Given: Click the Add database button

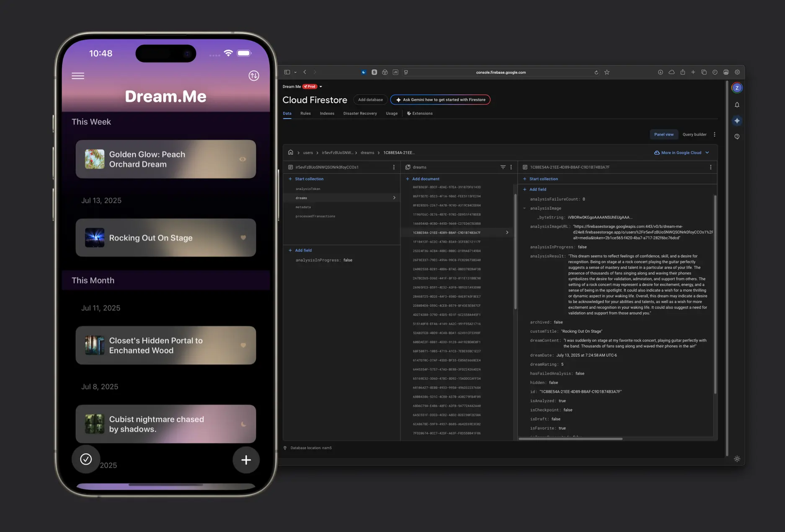Looking at the screenshot, I should tap(370, 100).
